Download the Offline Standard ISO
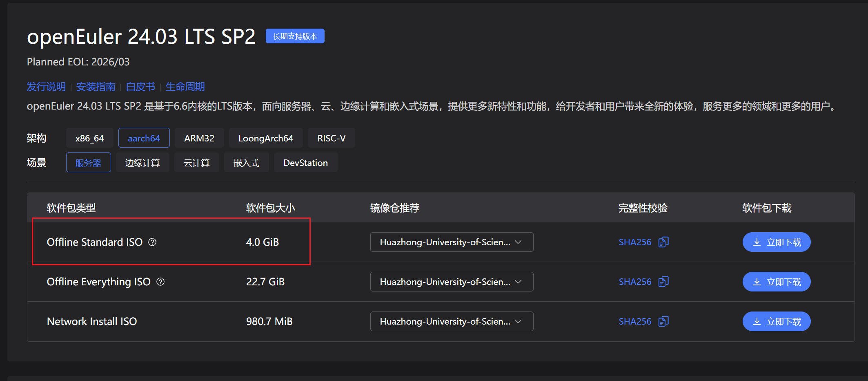This screenshot has width=868, height=381. click(776, 242)
